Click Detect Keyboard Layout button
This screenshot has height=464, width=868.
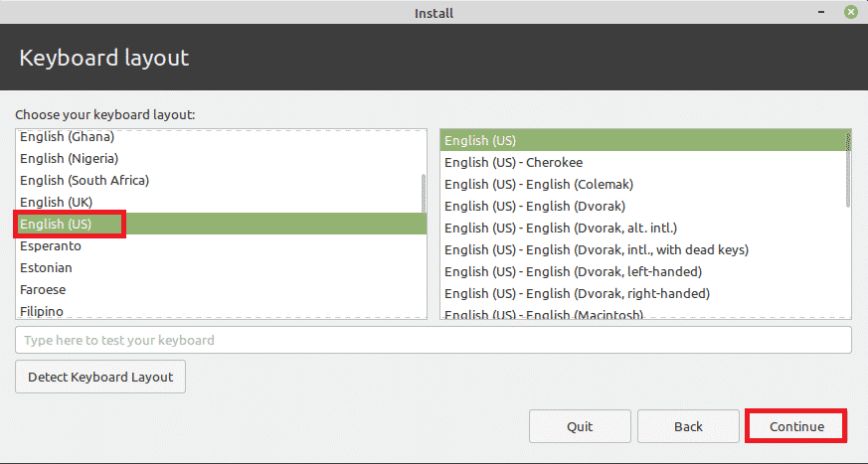[x=100, y=377]
